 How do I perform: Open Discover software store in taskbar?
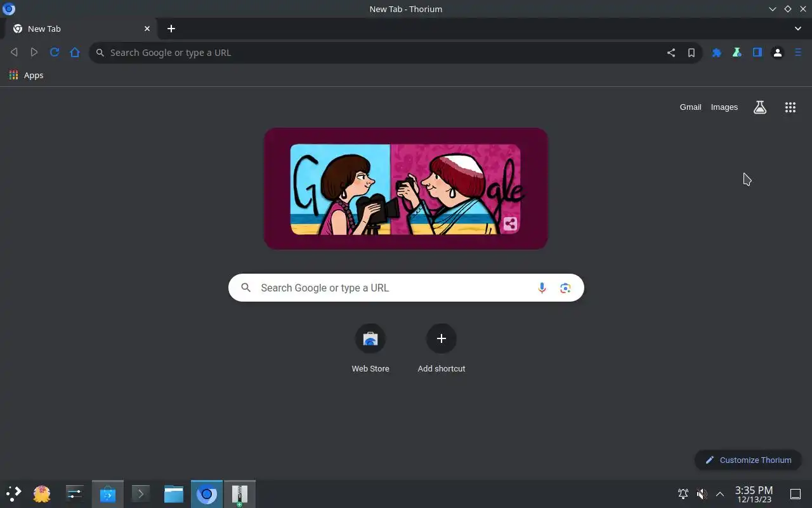pyautogui.click(x=108, y=493)
